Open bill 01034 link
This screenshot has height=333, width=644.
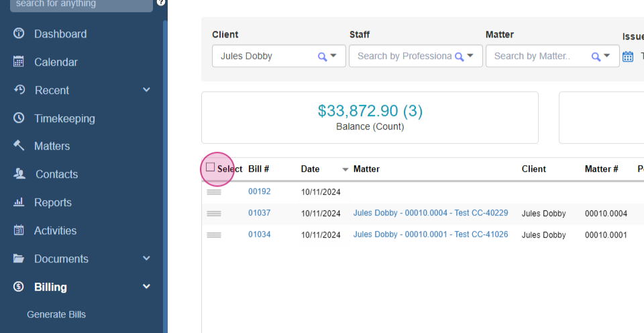pyautogui.click(x=259, y=234)
